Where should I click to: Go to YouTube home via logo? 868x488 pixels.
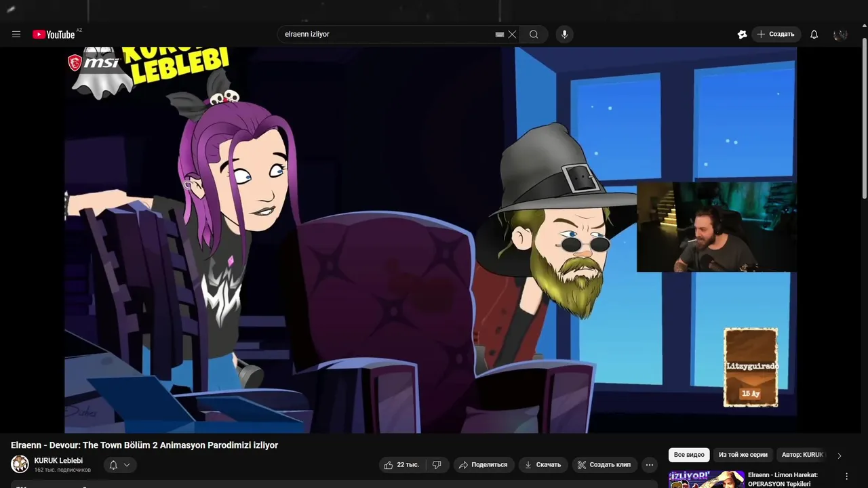[x=54, y=35]
